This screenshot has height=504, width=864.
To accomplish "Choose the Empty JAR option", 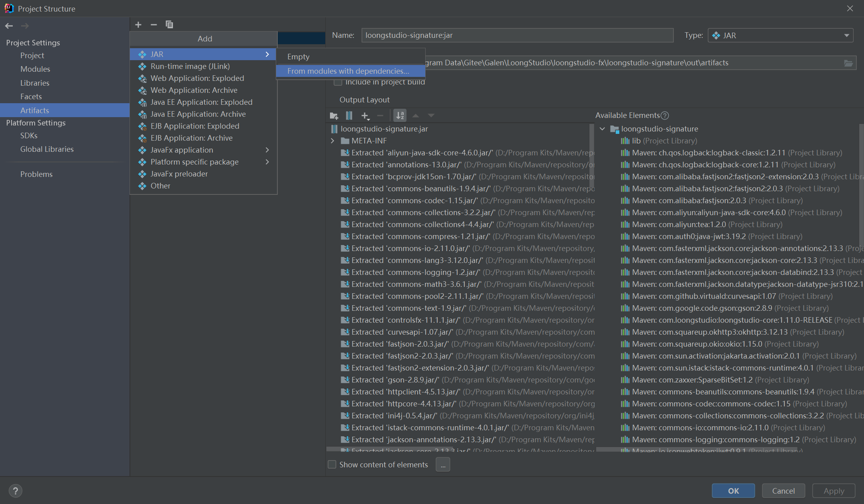I will click(351, 57).
